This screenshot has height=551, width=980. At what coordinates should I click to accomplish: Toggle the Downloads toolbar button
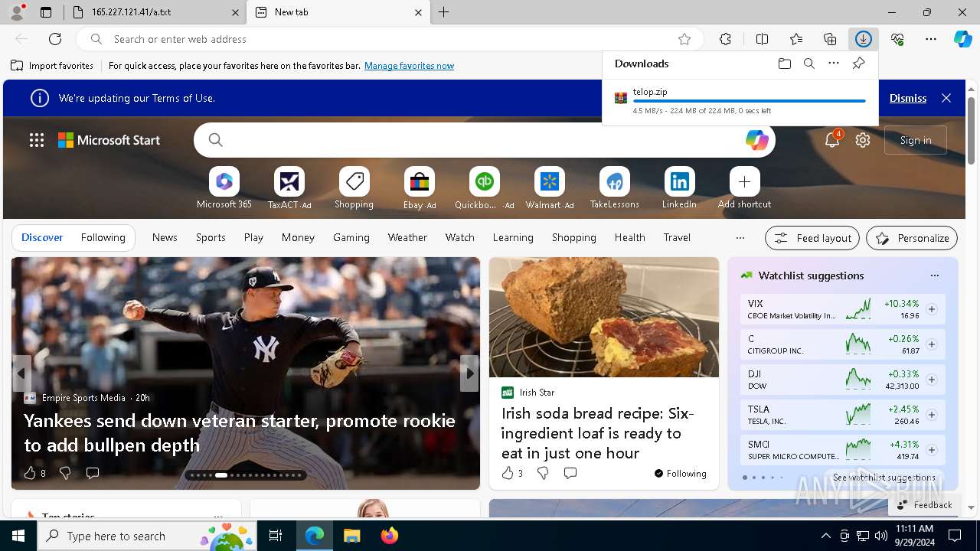pyautogui.click(x=864, y=39)
